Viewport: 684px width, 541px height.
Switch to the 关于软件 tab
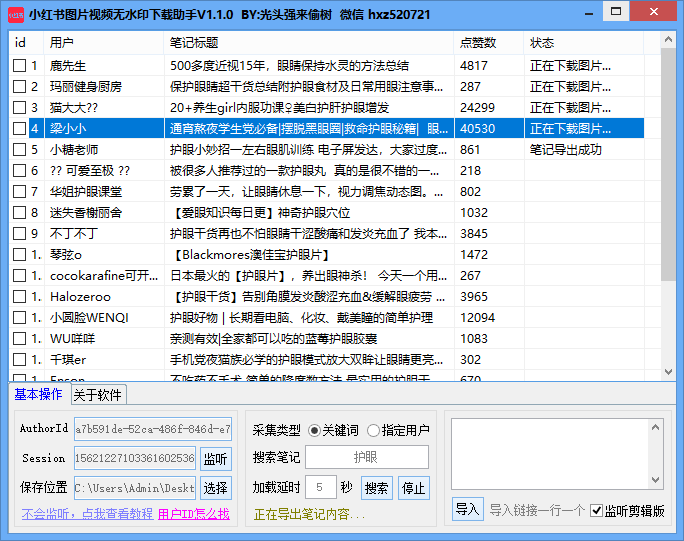click(x=98, y=394)
